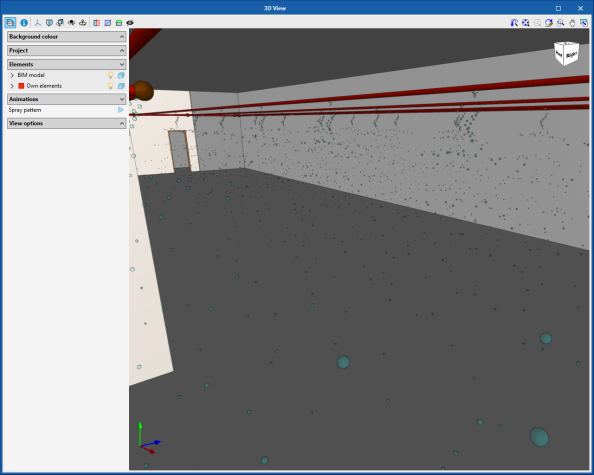Toggle Own elements visibility light bulb
The height and width of the screenshot is (475, 594).
[x=111, y=86]
